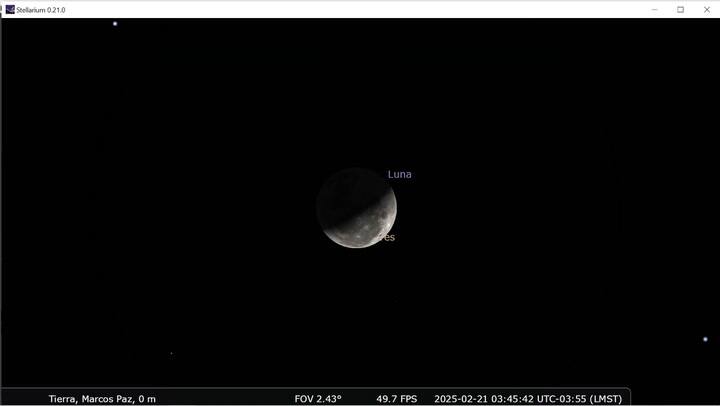Click the Stellarium app icon in the title bar
The image size is (720, 406).
coord(10,10)
